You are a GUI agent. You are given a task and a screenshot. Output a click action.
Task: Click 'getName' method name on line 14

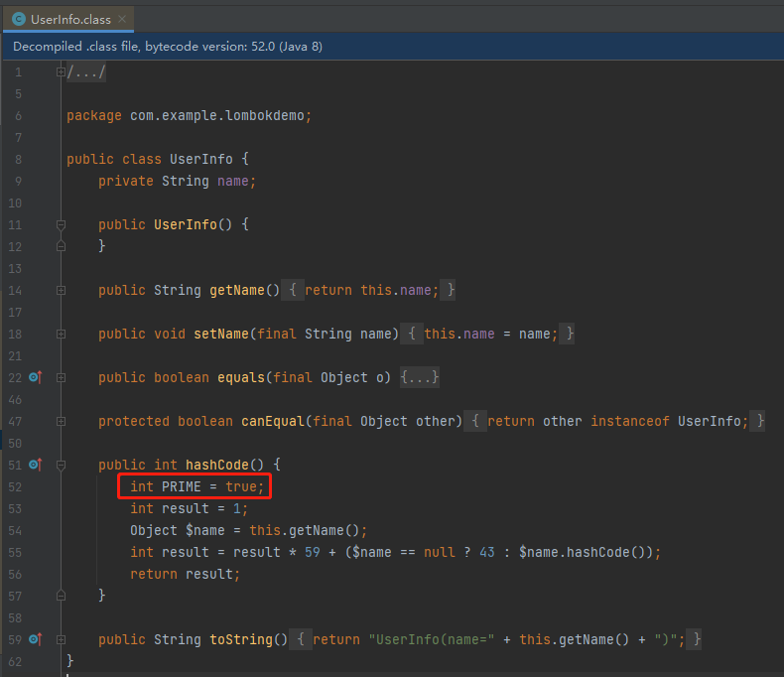pyautogui.click(x=237, y=290)
